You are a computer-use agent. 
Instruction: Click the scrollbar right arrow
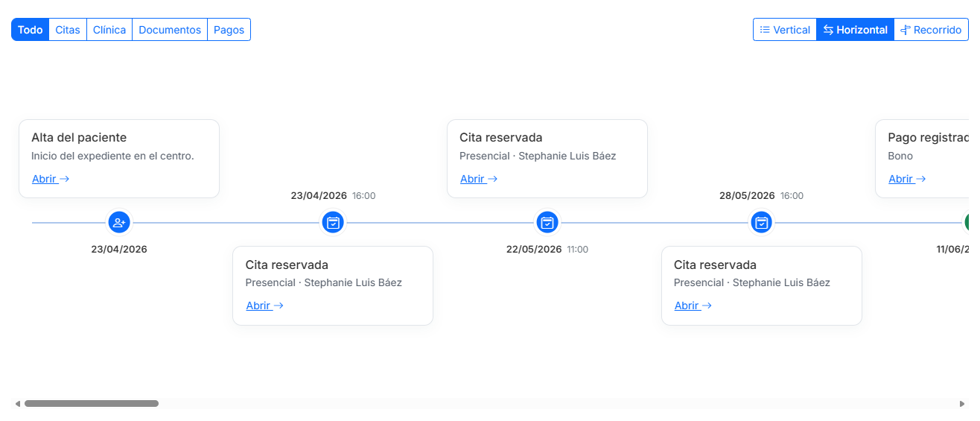tap(962, 404)
